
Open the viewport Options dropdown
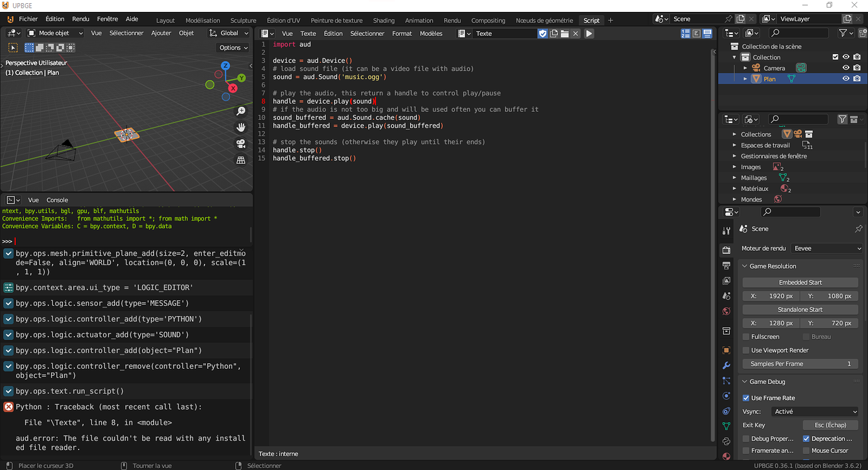(233, 48)
